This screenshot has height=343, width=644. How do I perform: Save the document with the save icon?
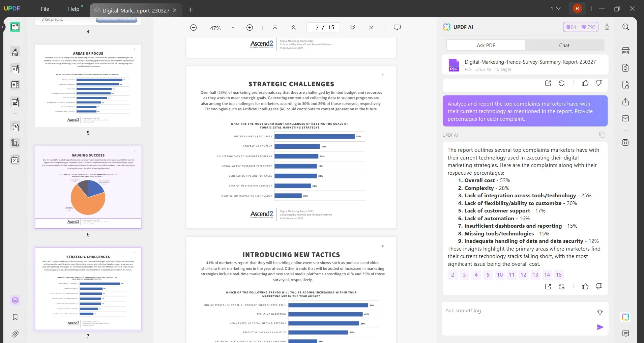pyautogui.click(x=626, y=142)
